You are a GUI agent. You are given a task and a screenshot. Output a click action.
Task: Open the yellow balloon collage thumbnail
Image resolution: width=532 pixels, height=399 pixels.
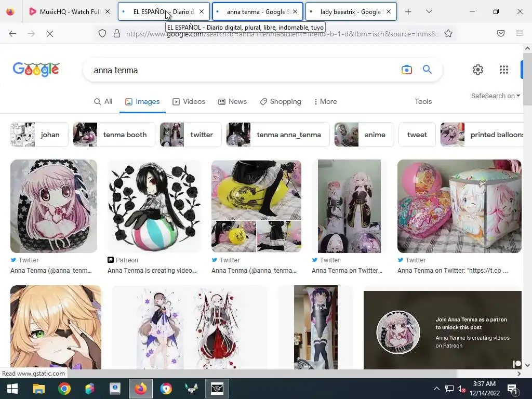[x=256, y=206]
